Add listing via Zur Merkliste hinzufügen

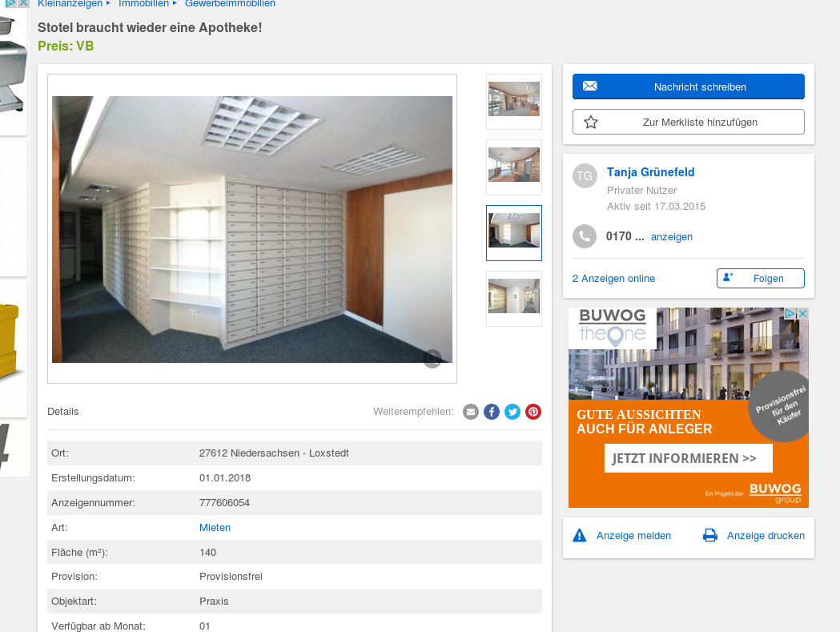coord(688,122)
